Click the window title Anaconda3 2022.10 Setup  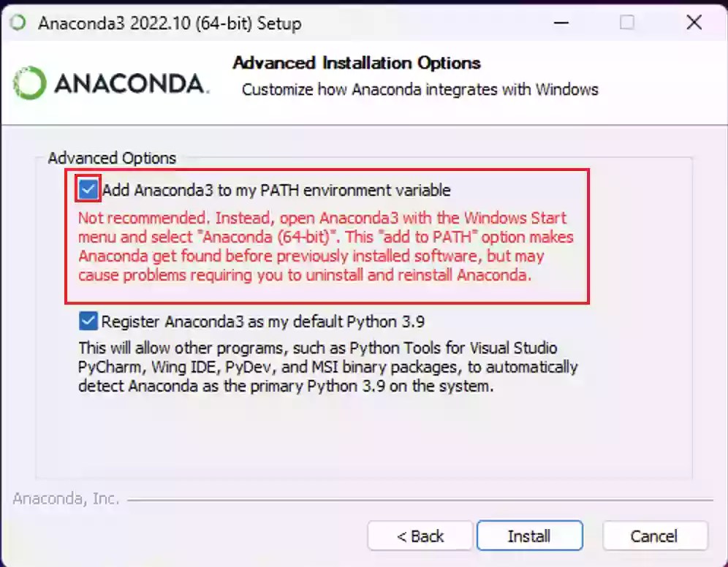pos(169,23)
